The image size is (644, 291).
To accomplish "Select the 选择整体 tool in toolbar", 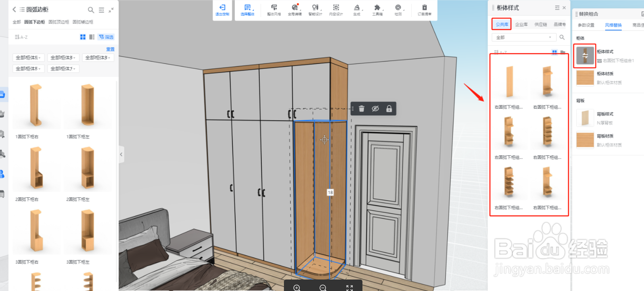I will point(247,10).
